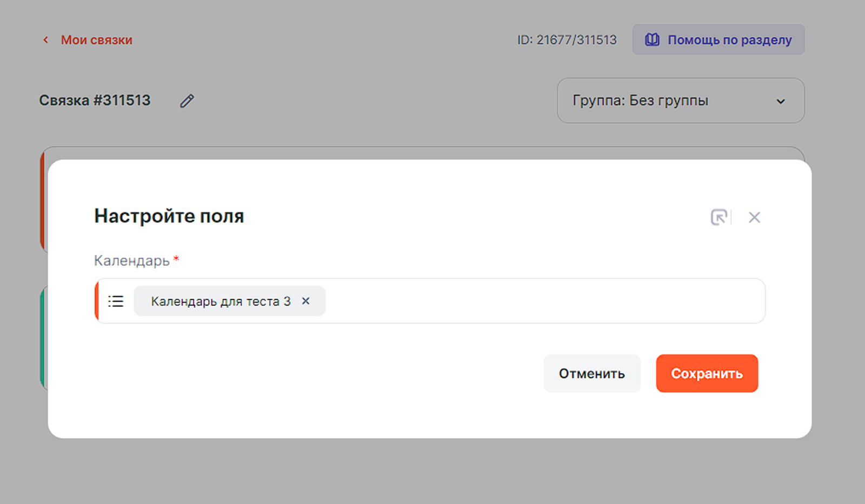
Task: Close the Настройте поля dialog with X
Action: pyautogui.click(x=754, y=217)
